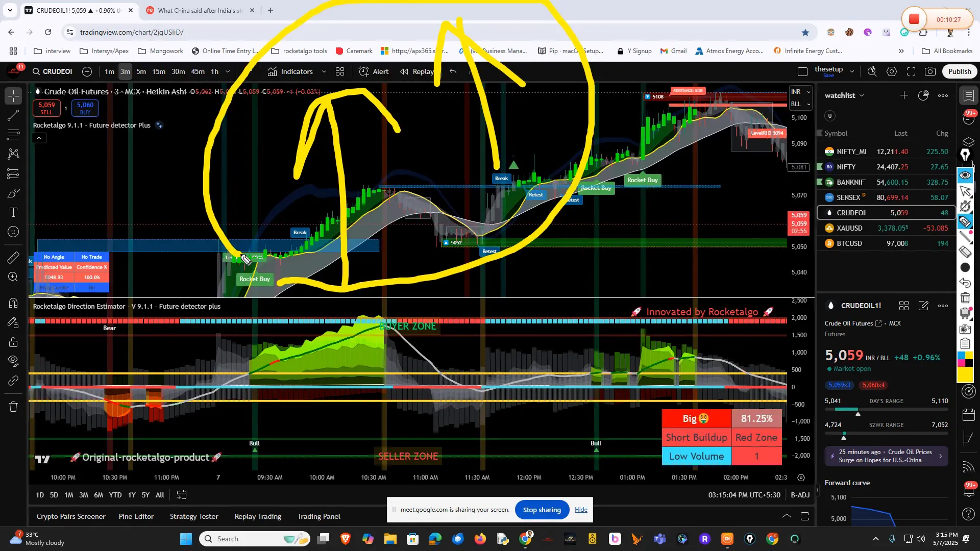Select the text annotation tool
This screenshot has width=980, height=551.
[x=14, y=212]
